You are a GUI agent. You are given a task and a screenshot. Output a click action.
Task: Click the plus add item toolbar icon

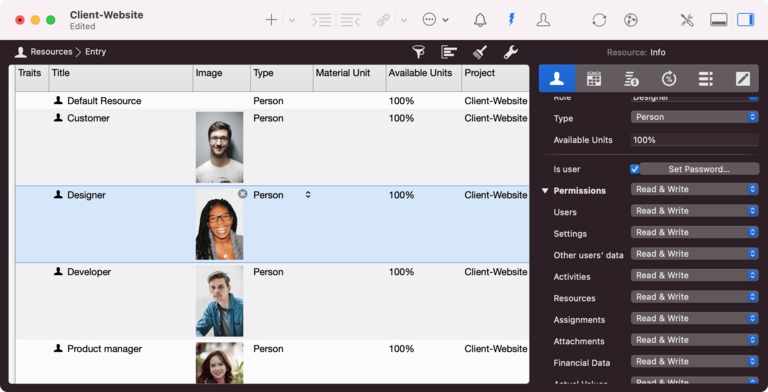tap(271, 20)
